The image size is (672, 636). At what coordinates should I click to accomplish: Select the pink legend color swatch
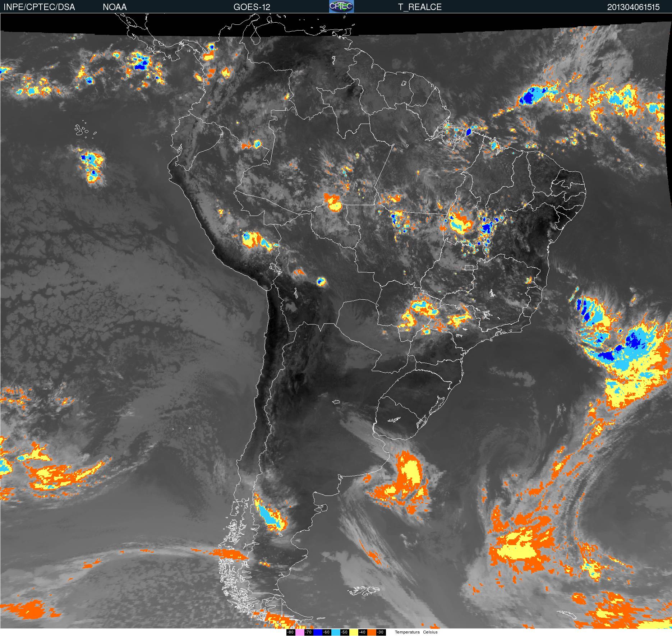click(300, 632)
